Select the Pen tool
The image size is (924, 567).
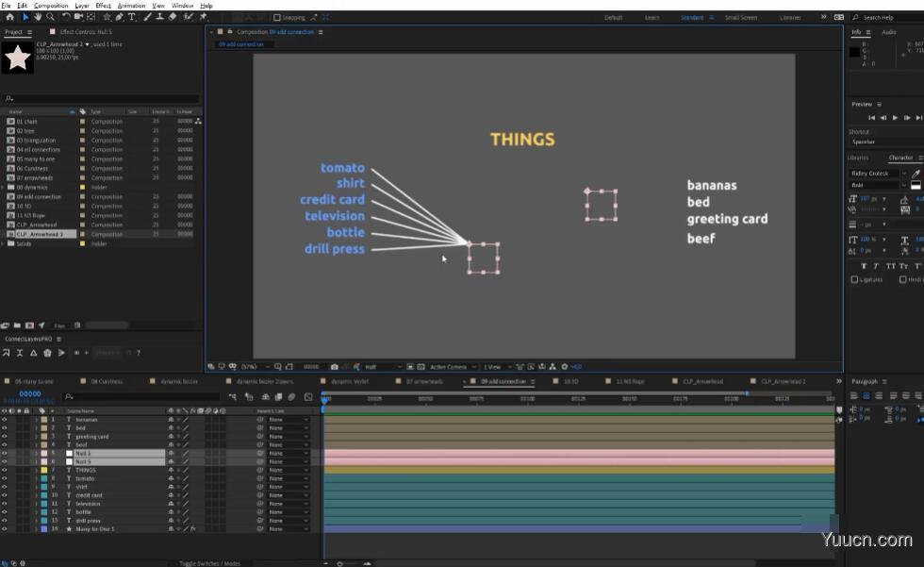(120, 17)
